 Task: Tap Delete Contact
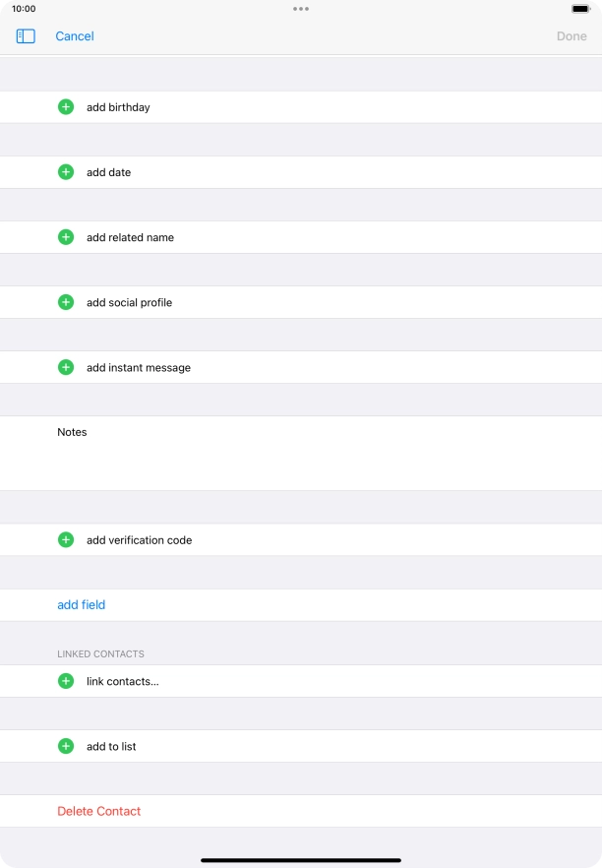98,810
